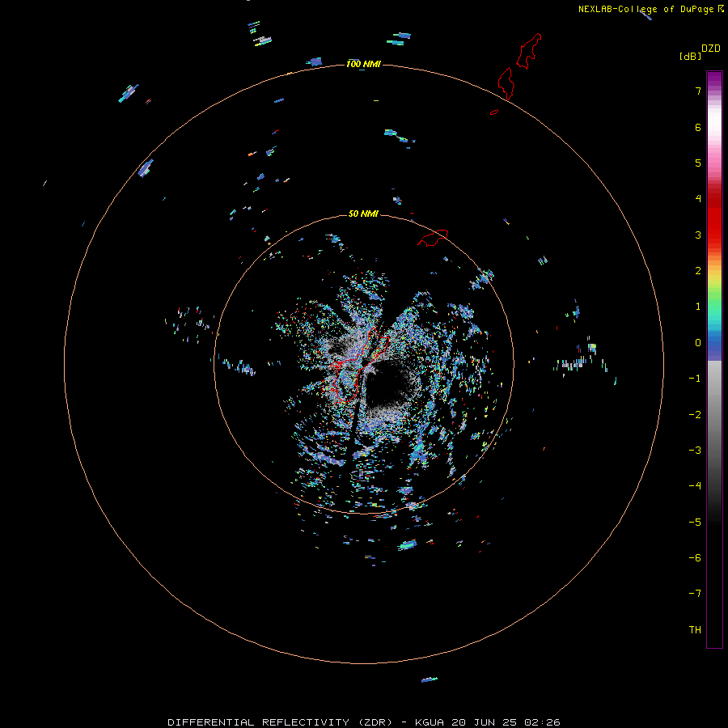Click the 3 value on color scale
Image resolution: width=728 pixels, height=728 pixels.
698,235
